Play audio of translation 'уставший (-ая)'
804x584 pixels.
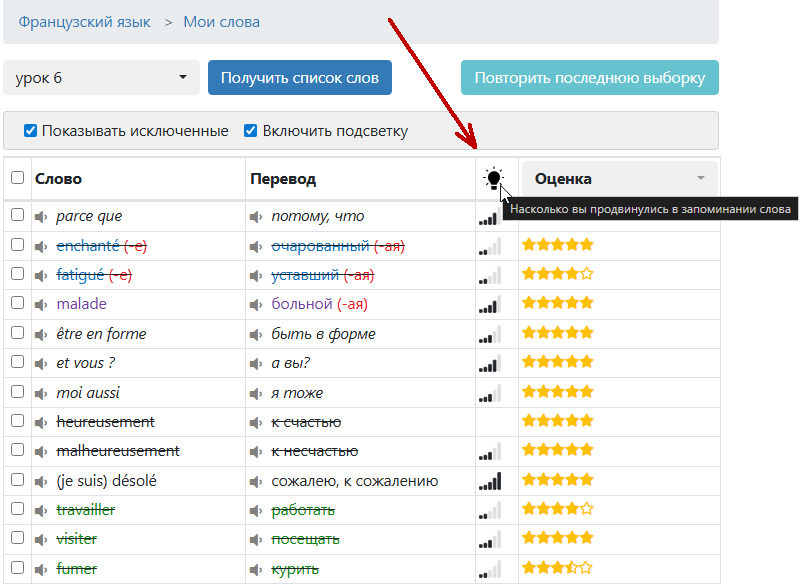click(256, 276)
